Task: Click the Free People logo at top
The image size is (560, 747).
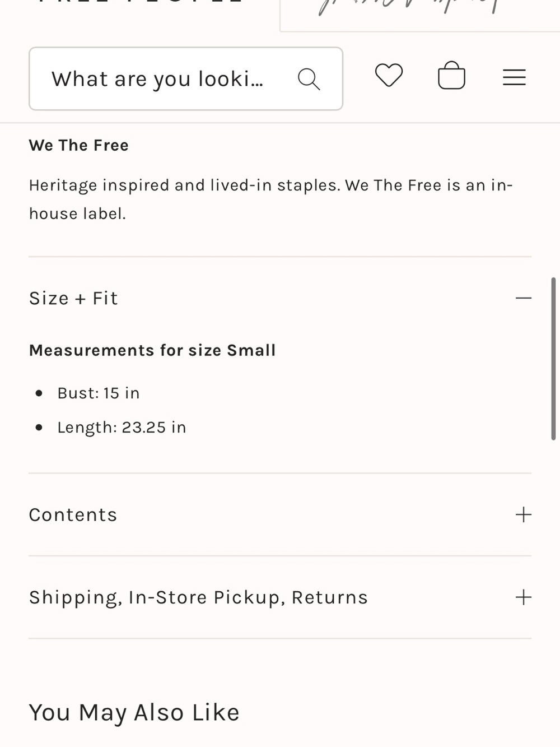Action: pyautogui.click(x=140, y=2)
